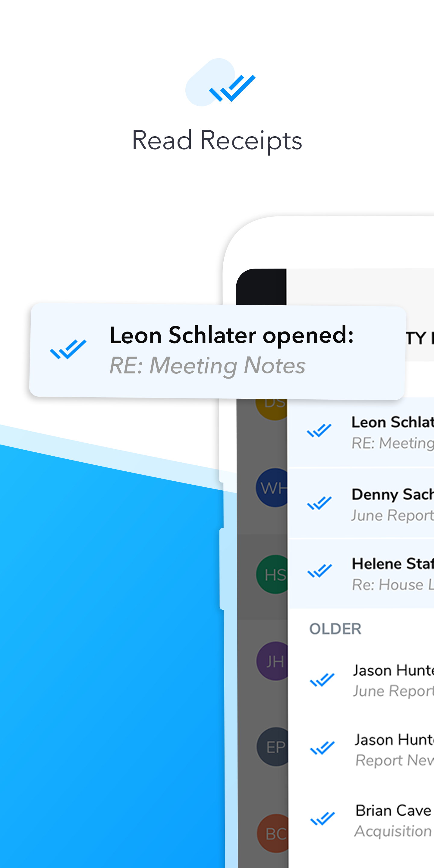The height and width of the screenshot is (868, 434).
Task: Click the read-receipt checkmark beside Leon Schlater row
Action: click(319, 431)
